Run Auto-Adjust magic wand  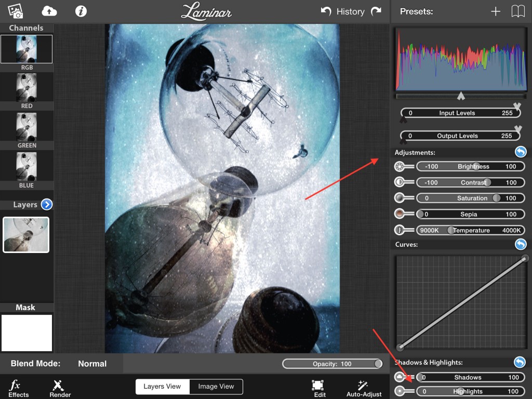[x=364, y=389]
